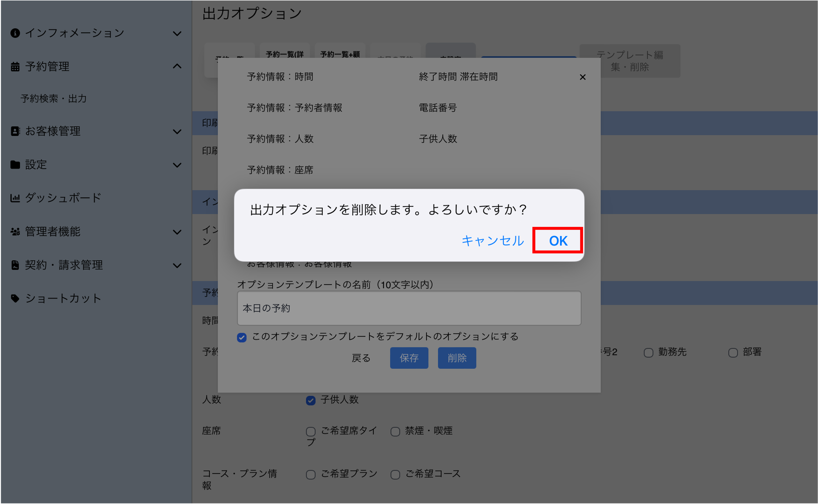
Task: Click the ダッシュボード chart icon
Action: tap(15, 198)
